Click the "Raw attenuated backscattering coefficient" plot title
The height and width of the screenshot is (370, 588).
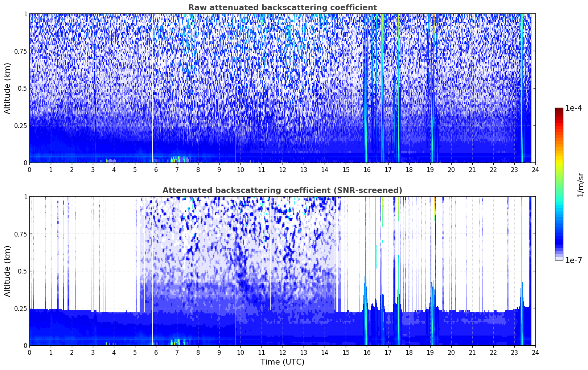[282, 8]
